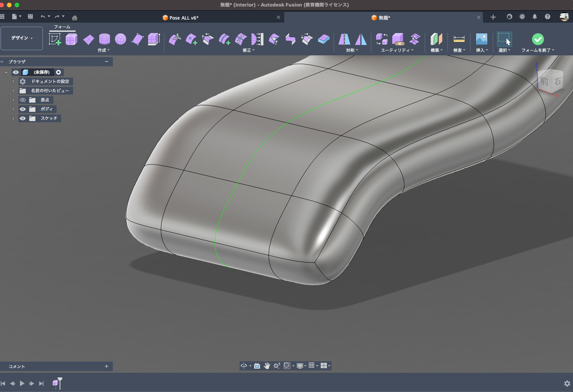This screenshot has width=573, height=392.
Task: Select the Create Box form tool
Action: click(72, 39)
